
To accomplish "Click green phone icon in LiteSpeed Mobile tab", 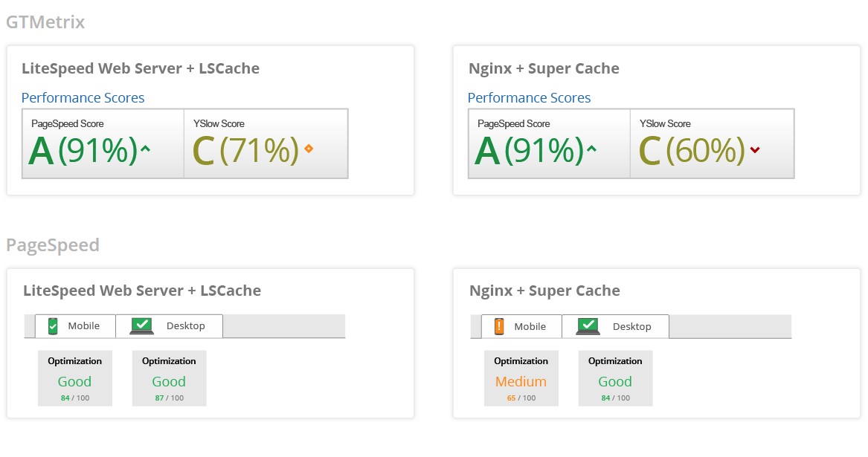I will tap(53, 325).
